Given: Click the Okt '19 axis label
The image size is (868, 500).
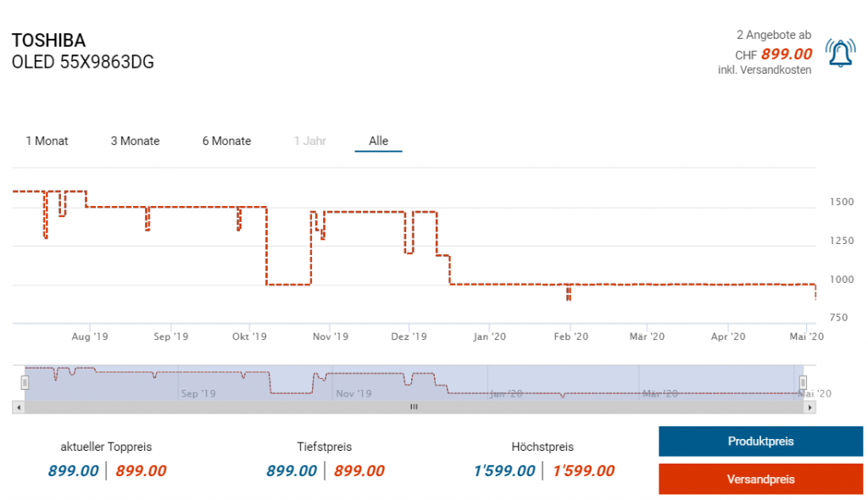Looking at the screenshot, I should [x=249, y=336].
